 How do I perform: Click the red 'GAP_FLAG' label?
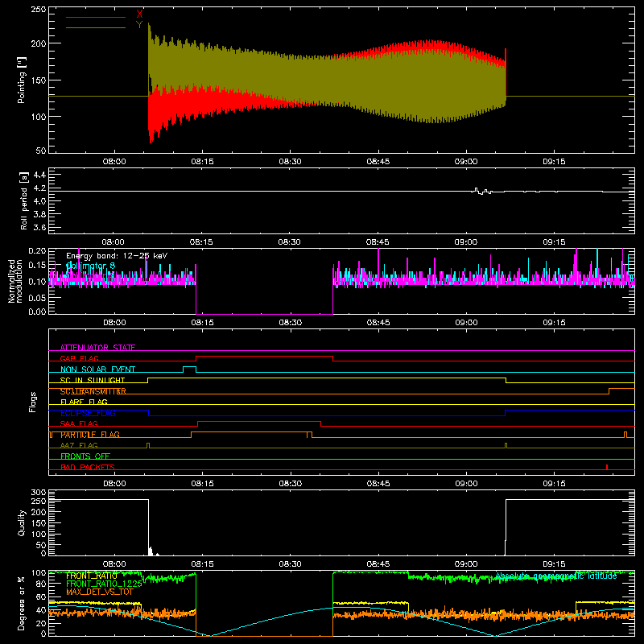point(79,358)
